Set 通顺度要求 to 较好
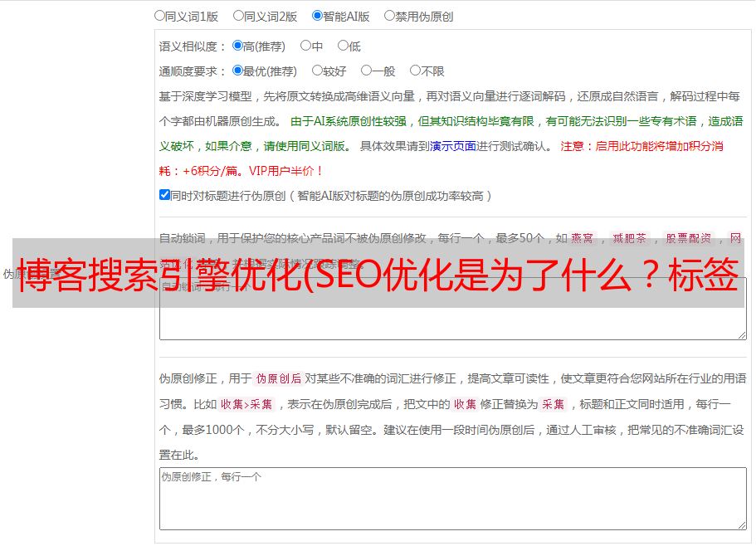This screenshot has width=756, height=546. point(317,71)
